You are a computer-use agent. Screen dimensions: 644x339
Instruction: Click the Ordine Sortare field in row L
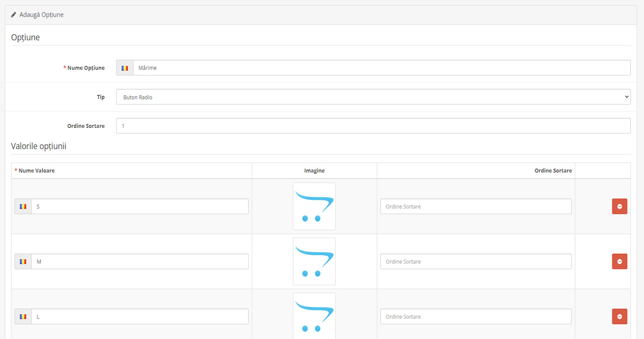476,316
